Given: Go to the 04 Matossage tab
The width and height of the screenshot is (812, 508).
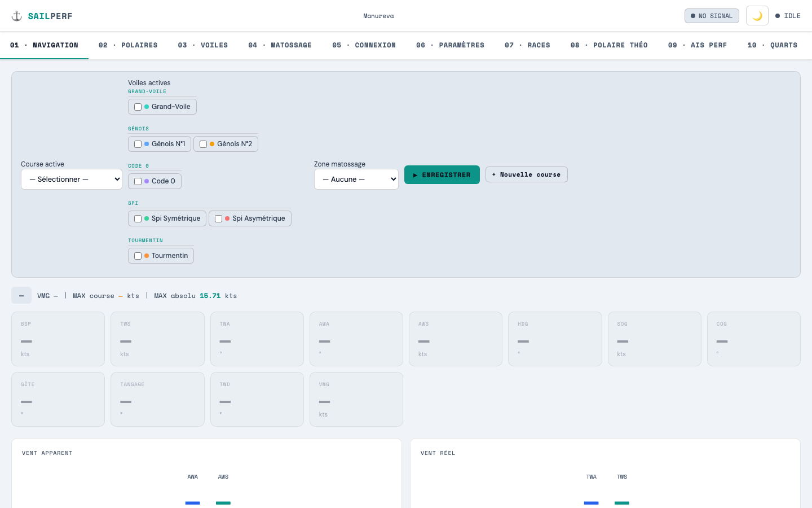Looking at the screenshot, I should 280,45.
